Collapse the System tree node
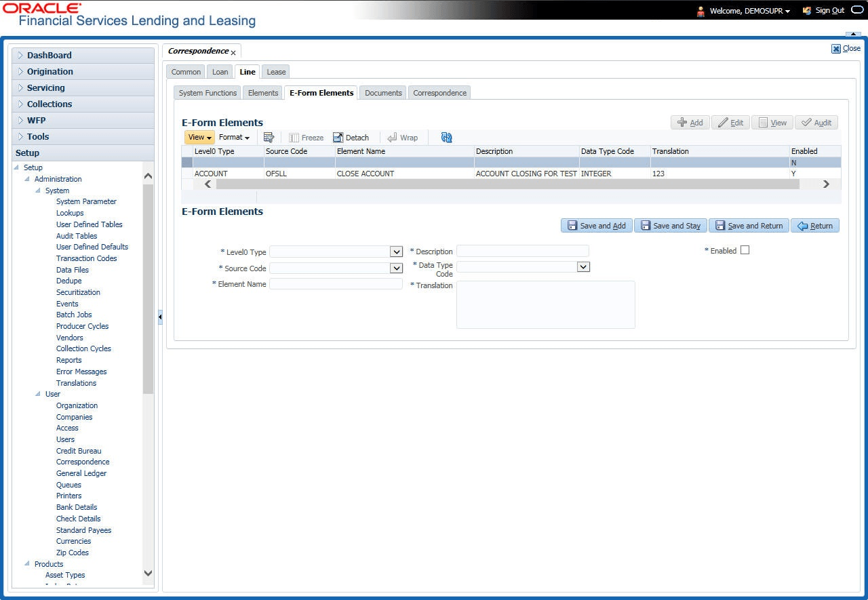The image size is (868, 600). [39, 191]
